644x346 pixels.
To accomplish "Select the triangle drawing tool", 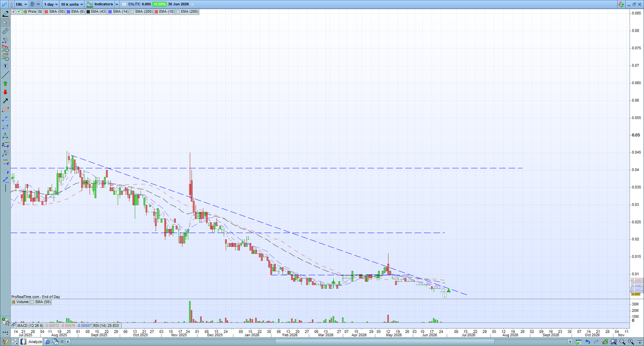I will 5,136.
